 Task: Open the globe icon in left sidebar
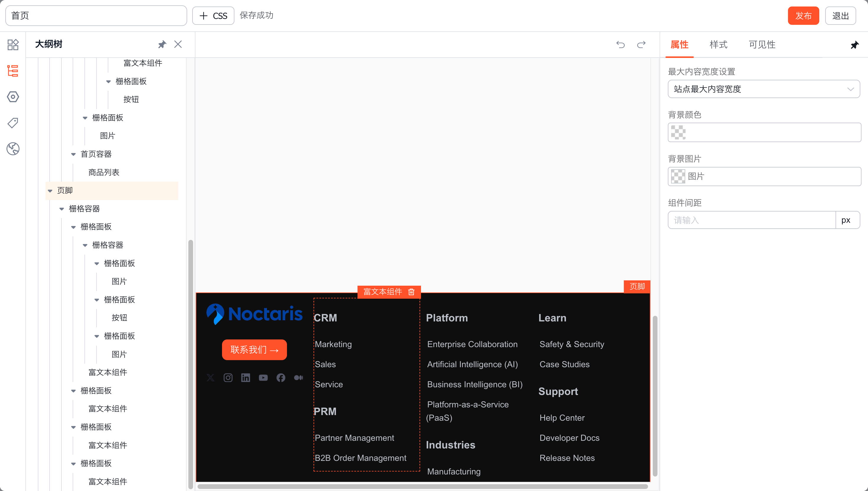click(x=13, y=149)
